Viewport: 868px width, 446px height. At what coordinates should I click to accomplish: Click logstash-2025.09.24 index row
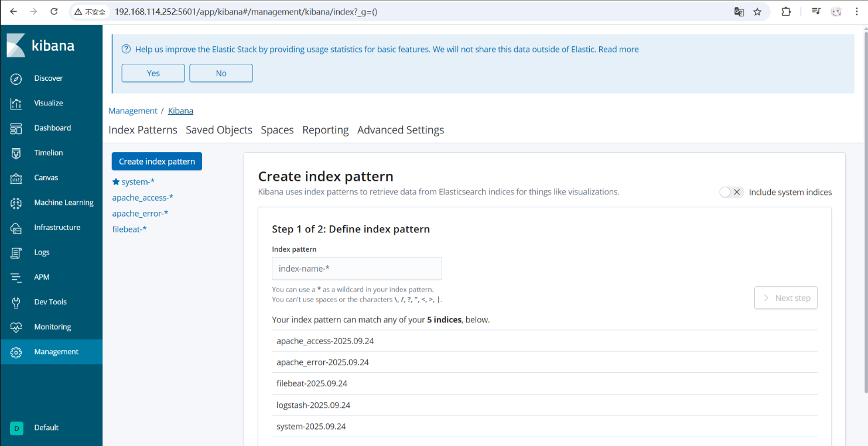(x=545, y=405)
